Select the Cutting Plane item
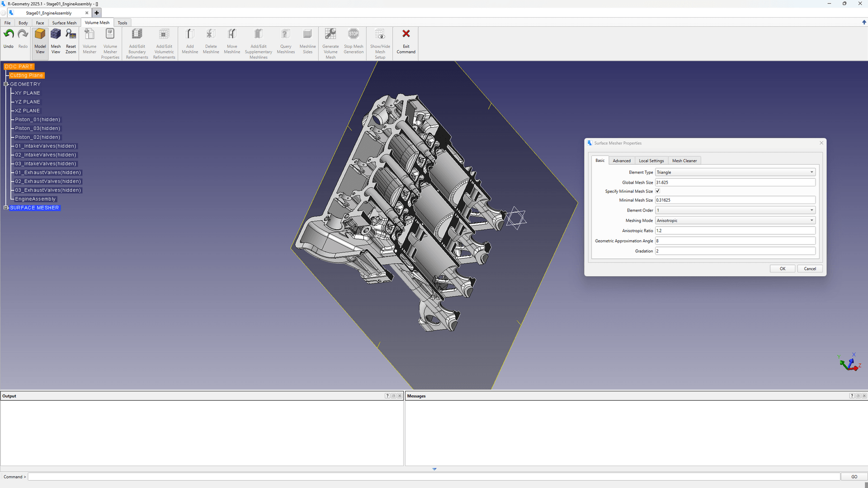The width and height of the screenshot is (868, 488). coord(26,75)
